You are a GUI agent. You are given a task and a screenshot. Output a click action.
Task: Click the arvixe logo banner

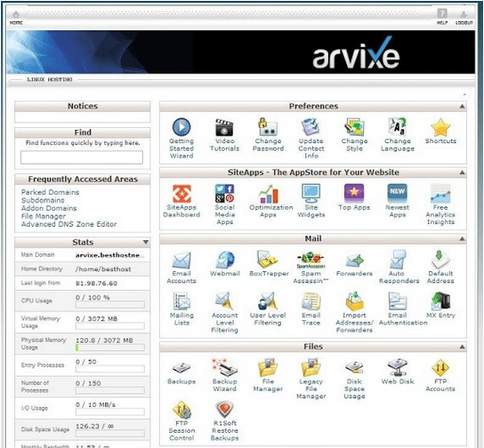tap(357, 53)
